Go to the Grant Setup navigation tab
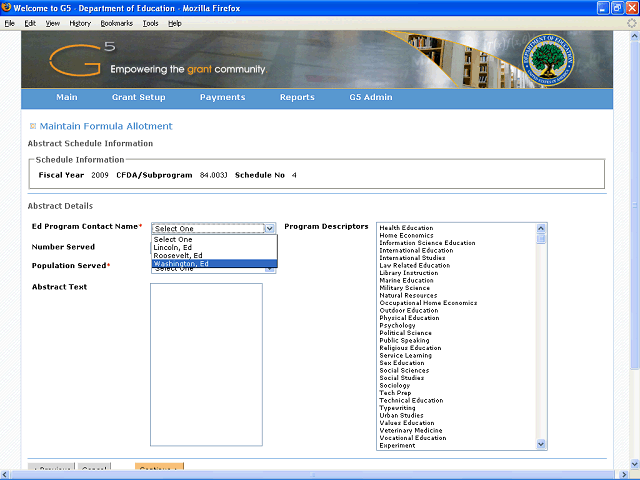Viewport: 640px width, 480px height. (139, 98)
